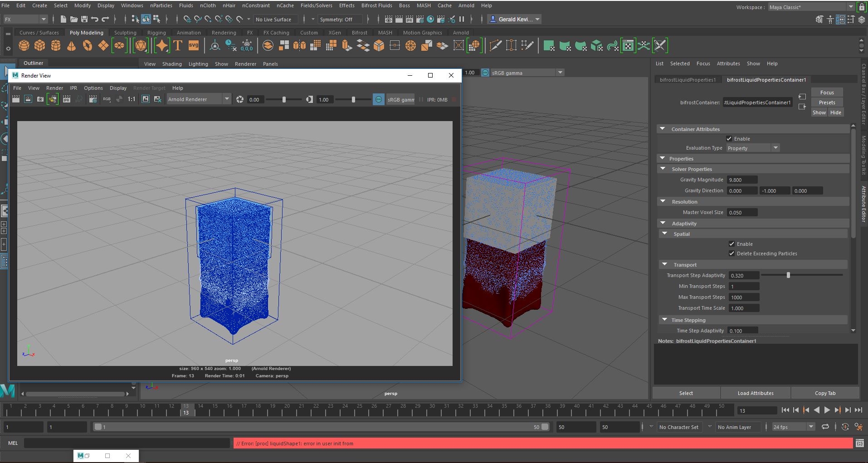Click the SVG import shelf icon

194,45
